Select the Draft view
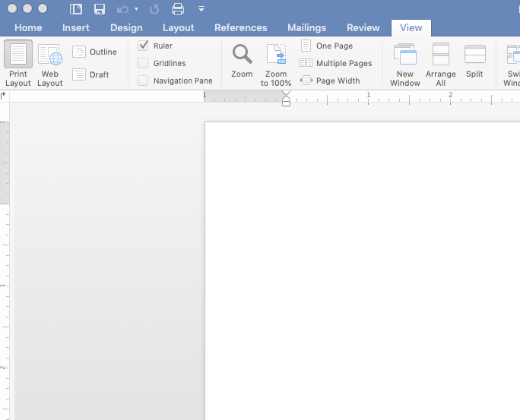 pos(91,74)
